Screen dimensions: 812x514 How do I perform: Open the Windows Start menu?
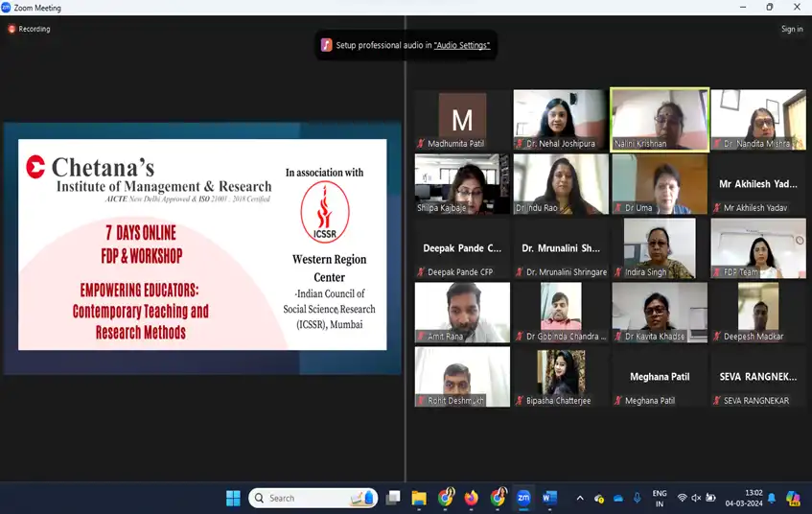(233, 498)
